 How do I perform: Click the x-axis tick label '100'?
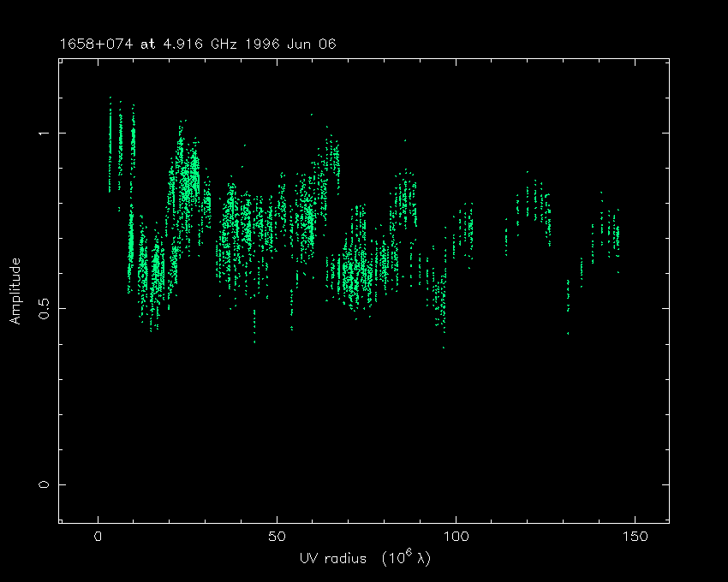click(x=456, y=537)
